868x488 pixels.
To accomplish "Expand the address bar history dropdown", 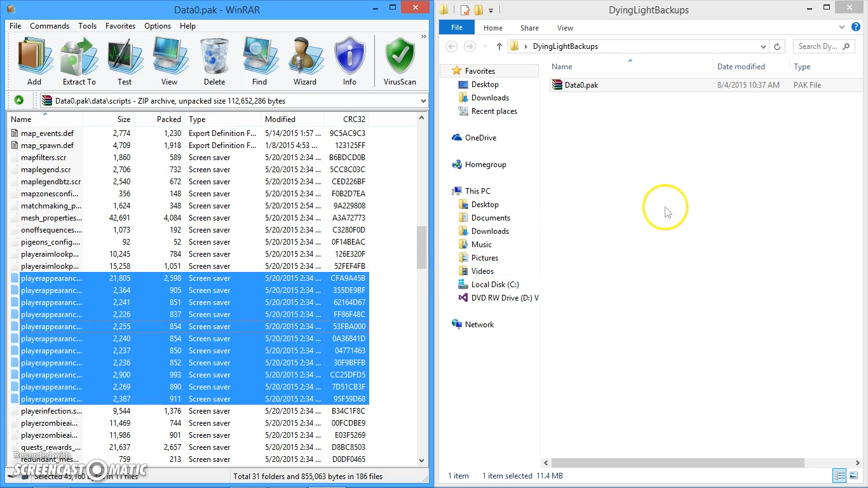I will 763,46.
